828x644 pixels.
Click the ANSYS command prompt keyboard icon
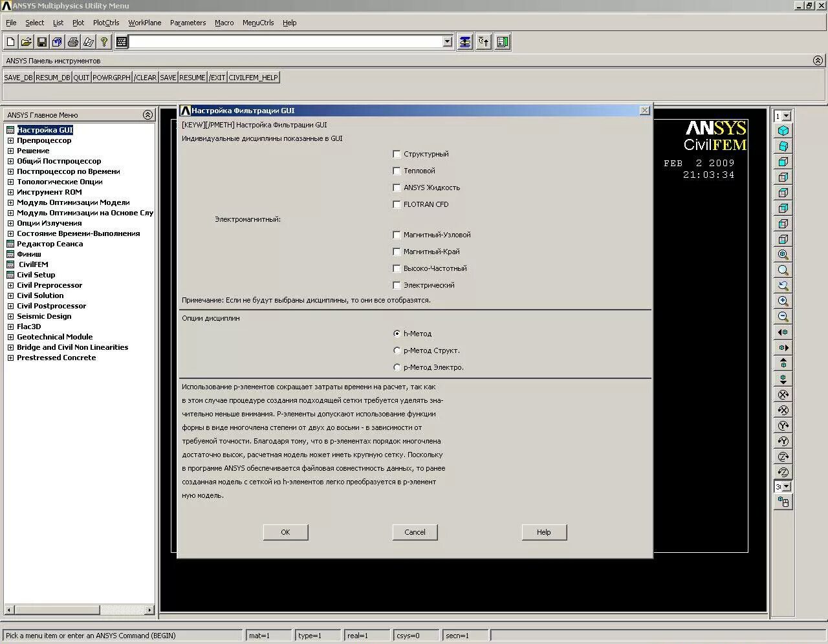pyautogui.click(x=122, y=42)
